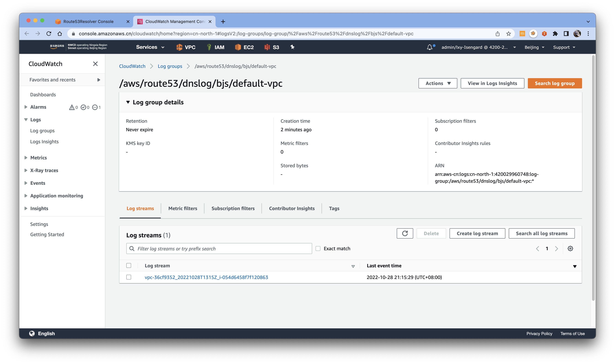Viewport: 615px width, 364px height.
Task: Bookmark this page with the star
Action: click(508, 34)
